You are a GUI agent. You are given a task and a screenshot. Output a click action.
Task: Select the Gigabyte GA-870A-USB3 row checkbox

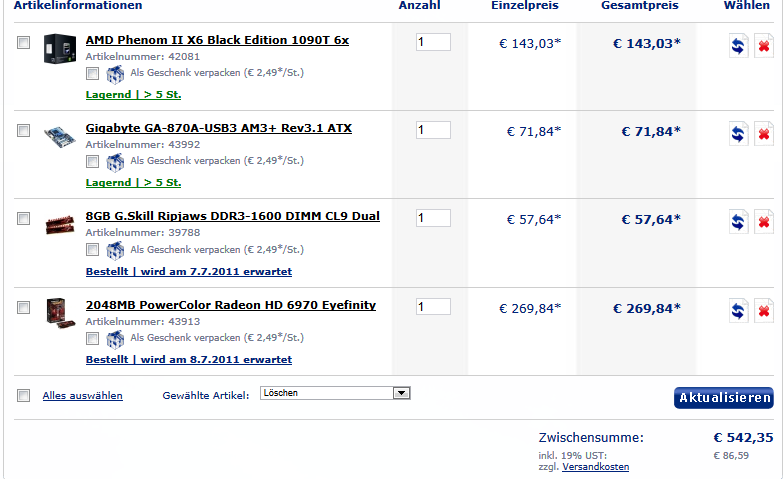point(23,130)
